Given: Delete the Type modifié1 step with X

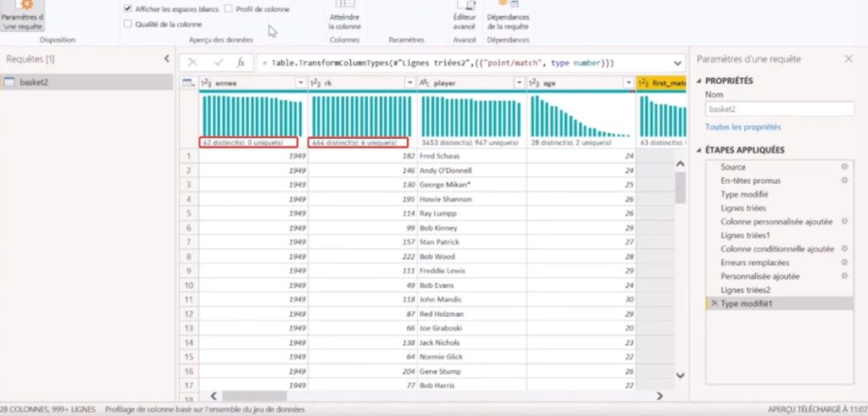Looking at the screenshot, I should pos(714,303).
